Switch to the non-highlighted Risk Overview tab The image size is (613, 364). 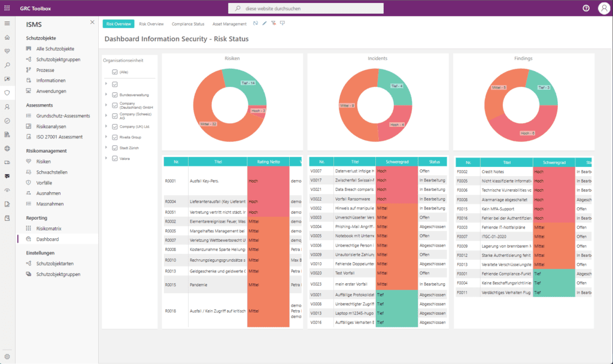click(x=151, y=24)
